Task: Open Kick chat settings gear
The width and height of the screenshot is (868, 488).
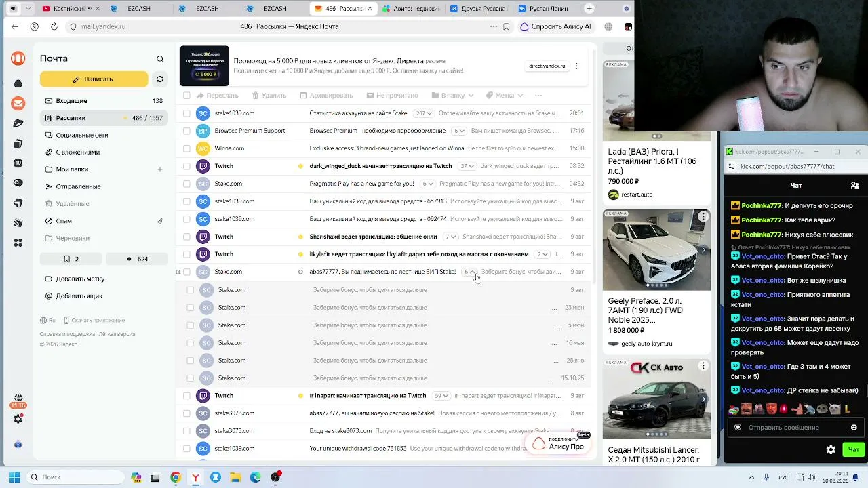Action: 831,449
